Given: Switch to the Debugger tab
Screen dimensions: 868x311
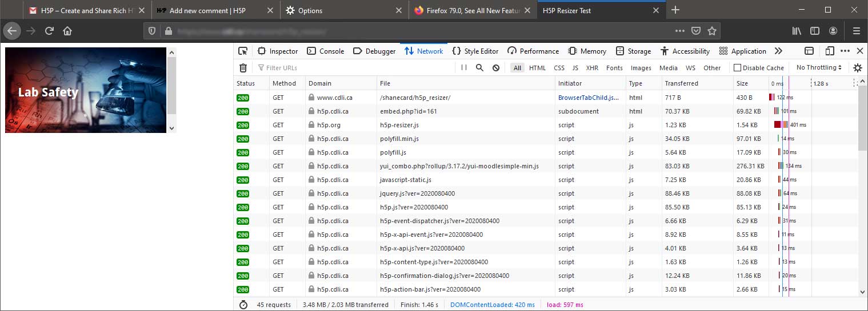Looking at the screenshot, I should tap(374, 51).
